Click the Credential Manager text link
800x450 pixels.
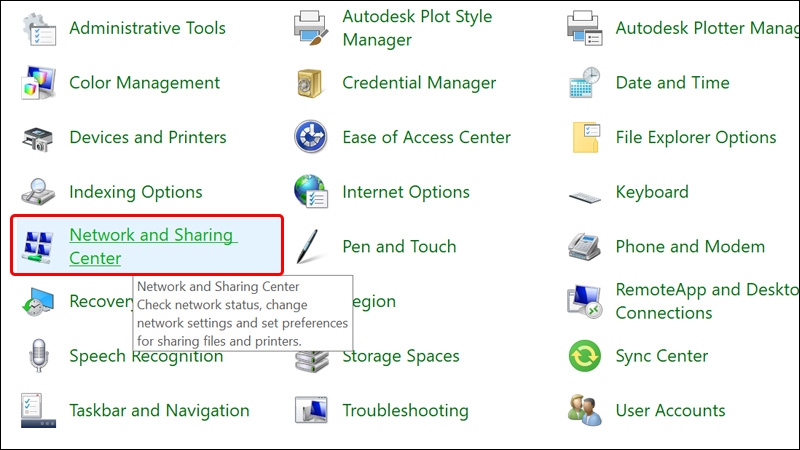pos(419,83)
